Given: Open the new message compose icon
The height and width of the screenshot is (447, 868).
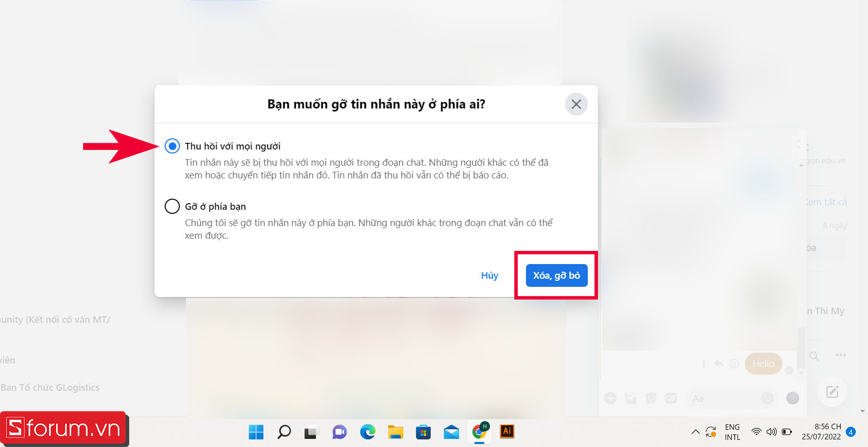Looking at the screenshot, I should coord(832,392).
